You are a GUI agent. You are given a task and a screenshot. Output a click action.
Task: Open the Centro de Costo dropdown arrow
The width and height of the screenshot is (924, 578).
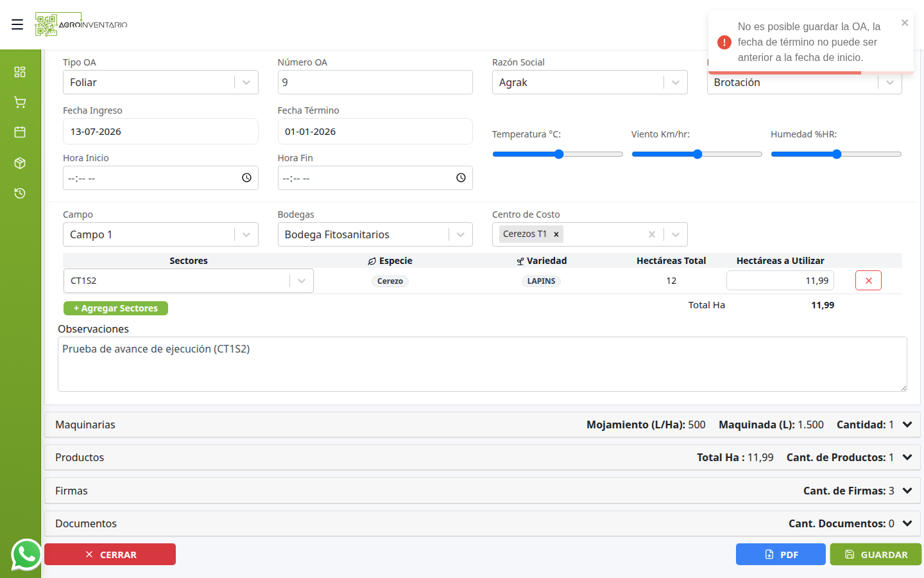(x=676, y=234)
